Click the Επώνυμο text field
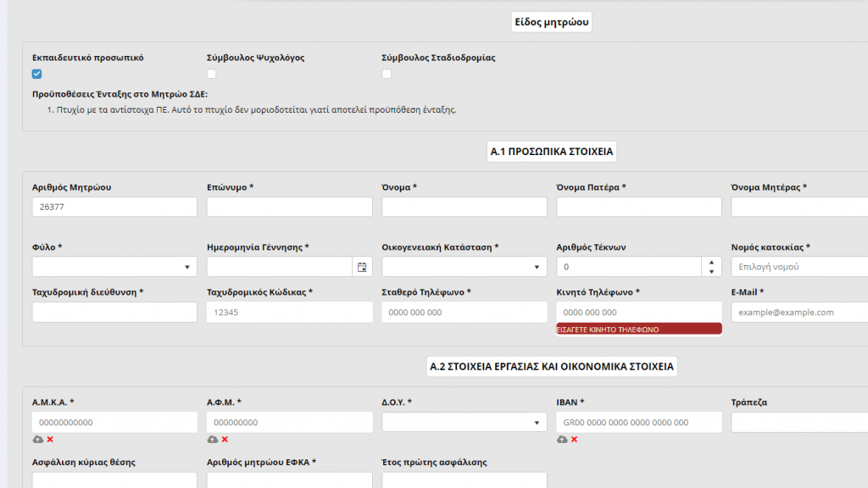The image size is (868, 488). click(x=290, y=207)
